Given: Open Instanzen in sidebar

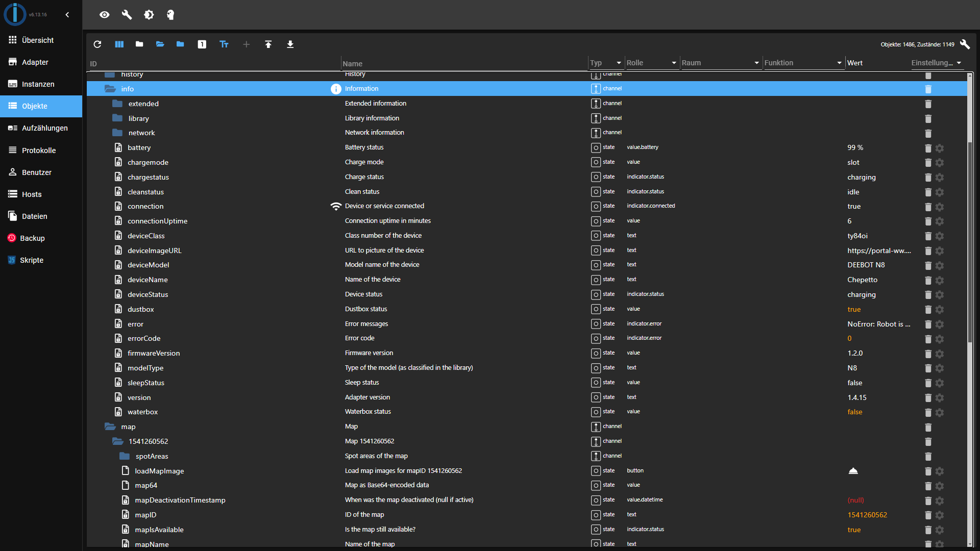Looking at the screenshot, I should pos(41,84).
